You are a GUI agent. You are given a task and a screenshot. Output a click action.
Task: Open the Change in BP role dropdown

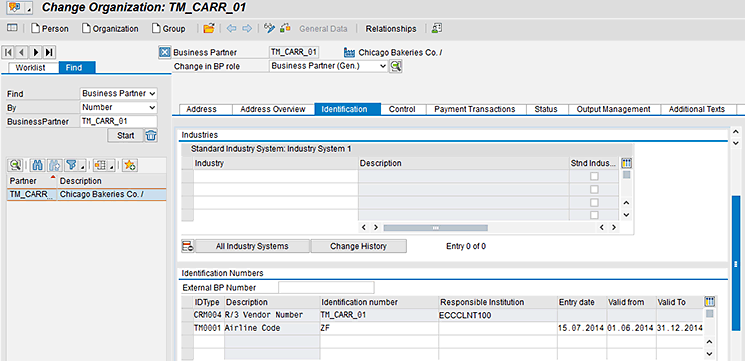pos(329,66)
